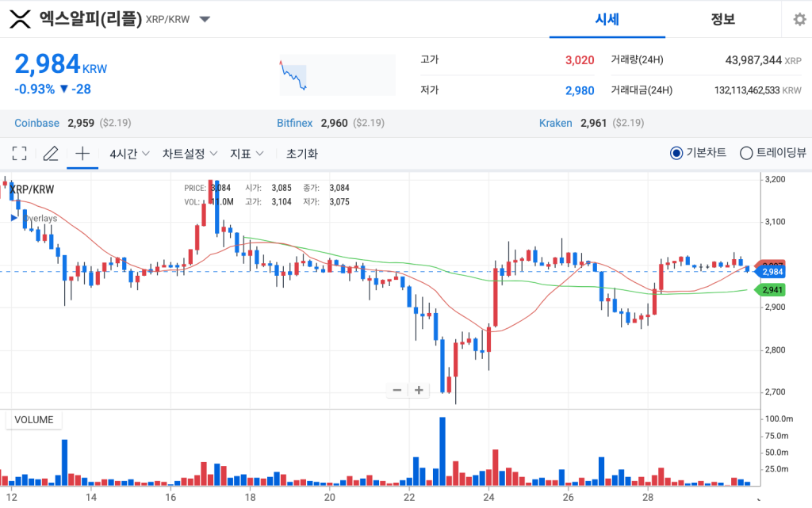Switch to the 시세 tab
The width and height of the screenshot is (812, 508).
point(607,19)
